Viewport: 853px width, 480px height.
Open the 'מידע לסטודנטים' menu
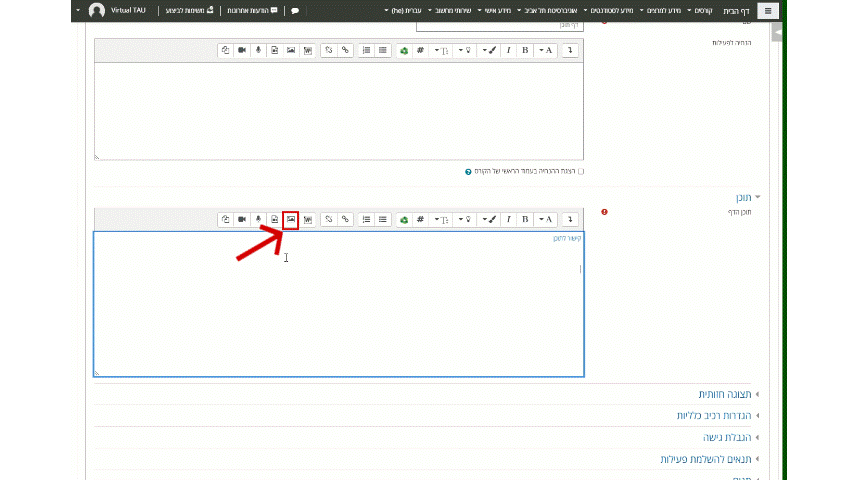pos(609,10)
